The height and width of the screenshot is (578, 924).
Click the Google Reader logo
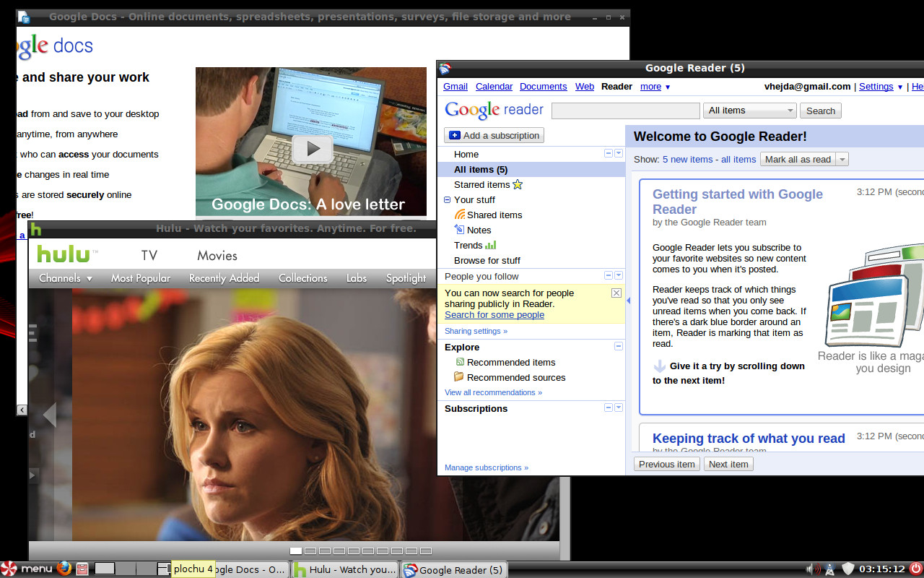coord(494,110)
